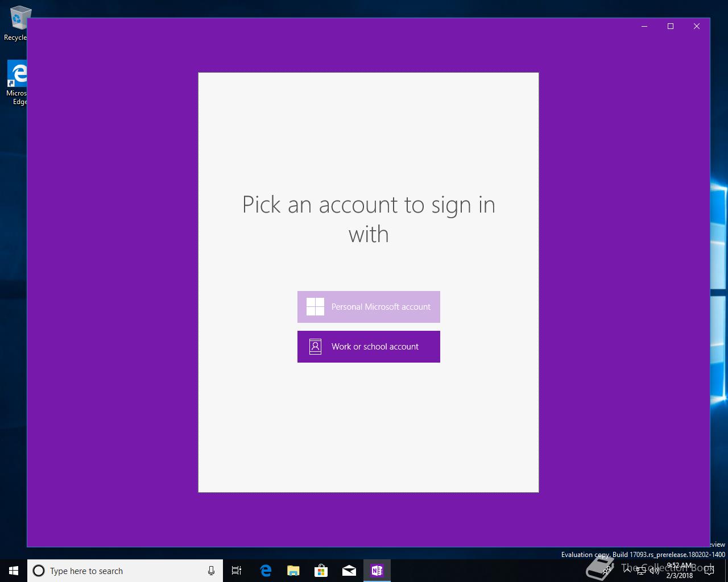Focus the Type here to search box
This screenshot has height=582, width=728.
tap(125, 571)
